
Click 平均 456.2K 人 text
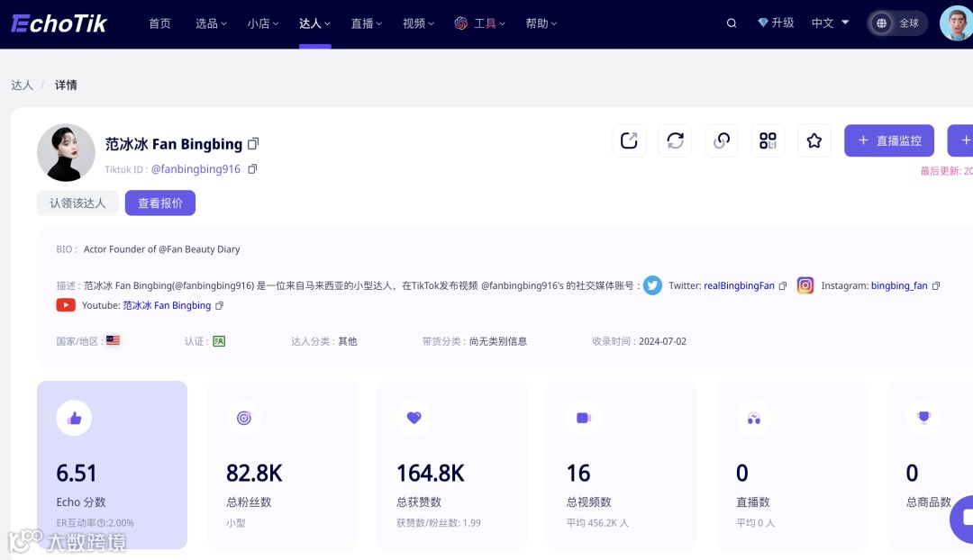(x=597, y=523)
